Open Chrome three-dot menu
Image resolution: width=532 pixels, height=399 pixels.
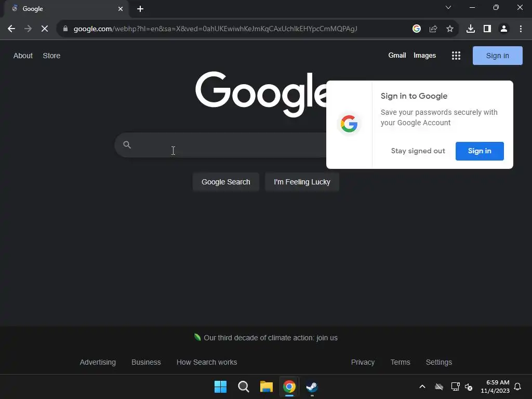tap(521, 29)
